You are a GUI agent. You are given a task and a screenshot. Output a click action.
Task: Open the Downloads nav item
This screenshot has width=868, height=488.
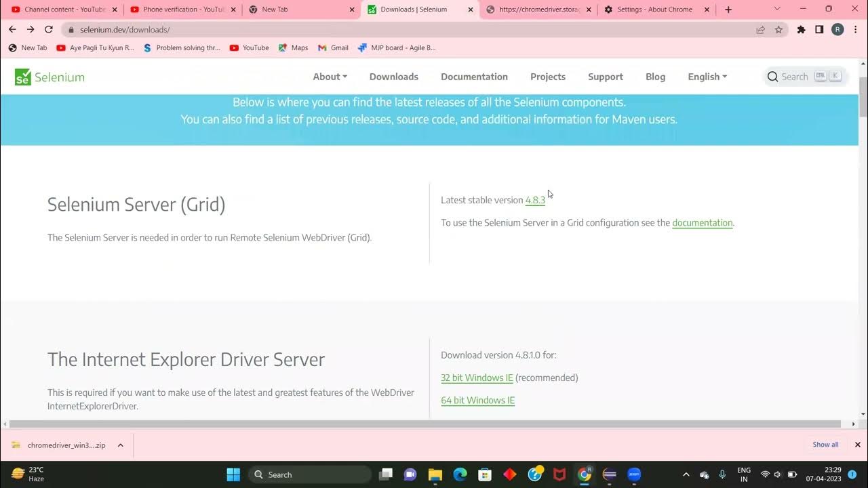[x=394, y=77]
